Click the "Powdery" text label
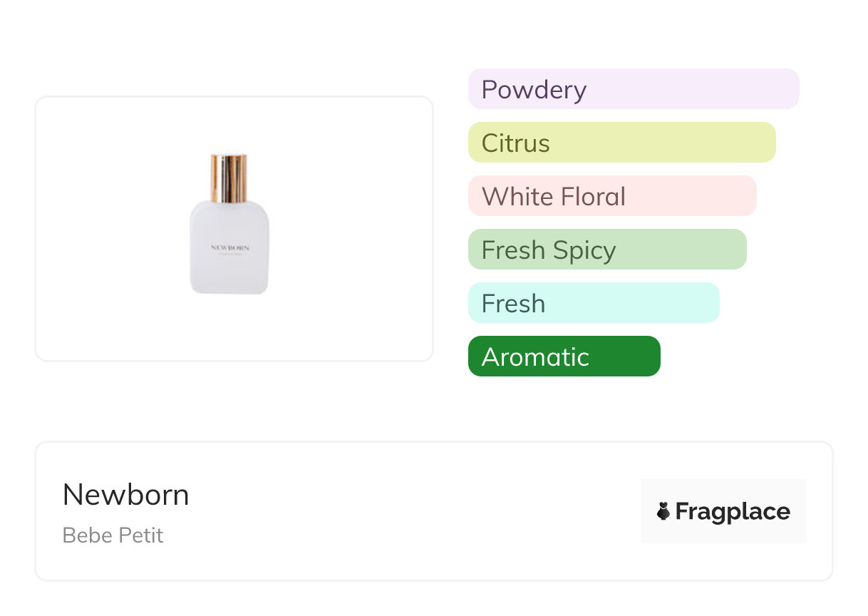This screenshot has width=868, height=616. coord(534,90)
